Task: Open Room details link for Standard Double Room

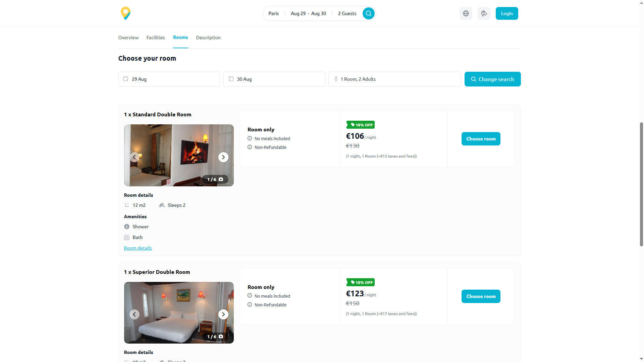Action: tap(138, 248)
